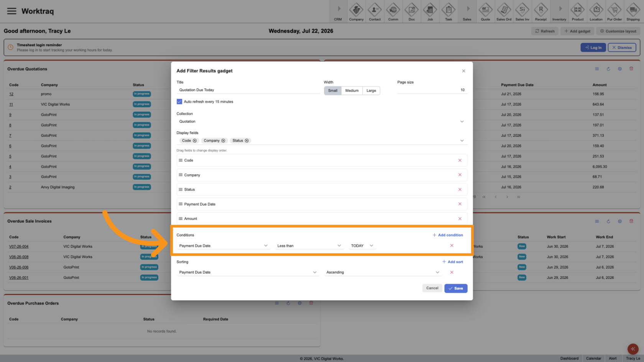Dismiss the timesheet login reminder
The image size is (644, 362).
point(622,48)
